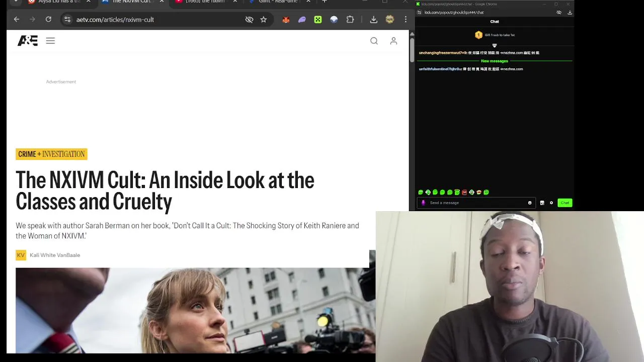
Task: Open the Kick gift shop icon
Action: [x=542, y=203]
